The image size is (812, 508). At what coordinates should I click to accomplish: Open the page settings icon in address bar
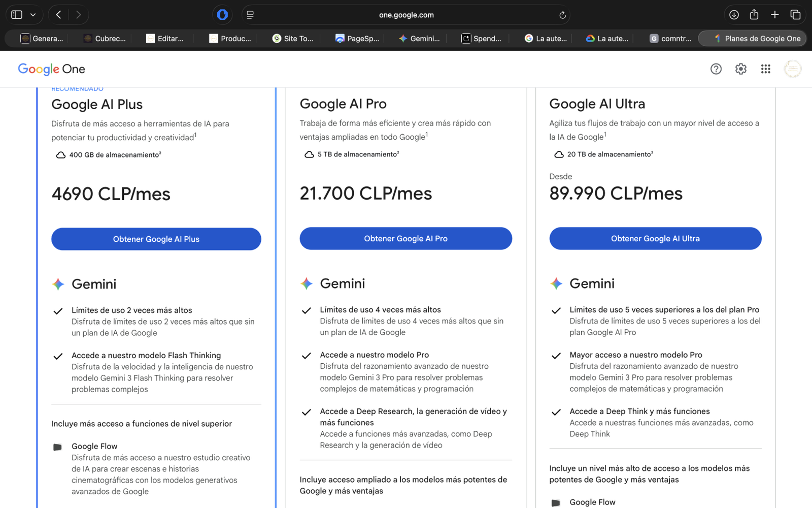tap(250, 15)
